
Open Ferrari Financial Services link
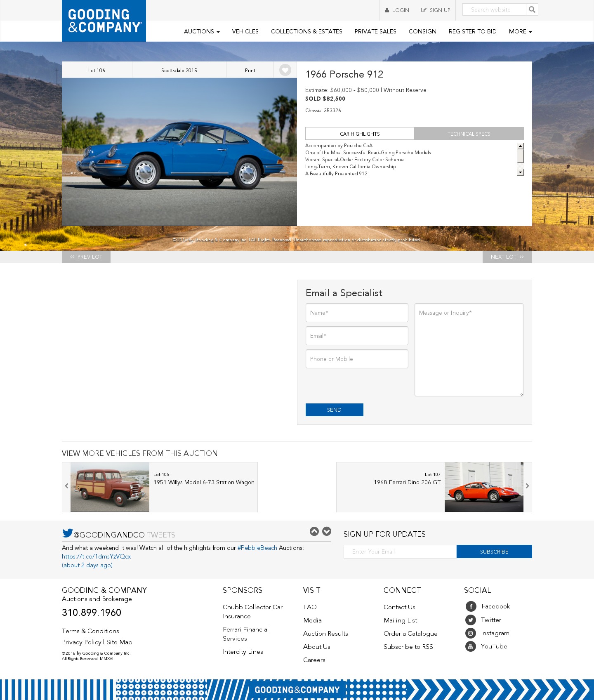point(245,634)
